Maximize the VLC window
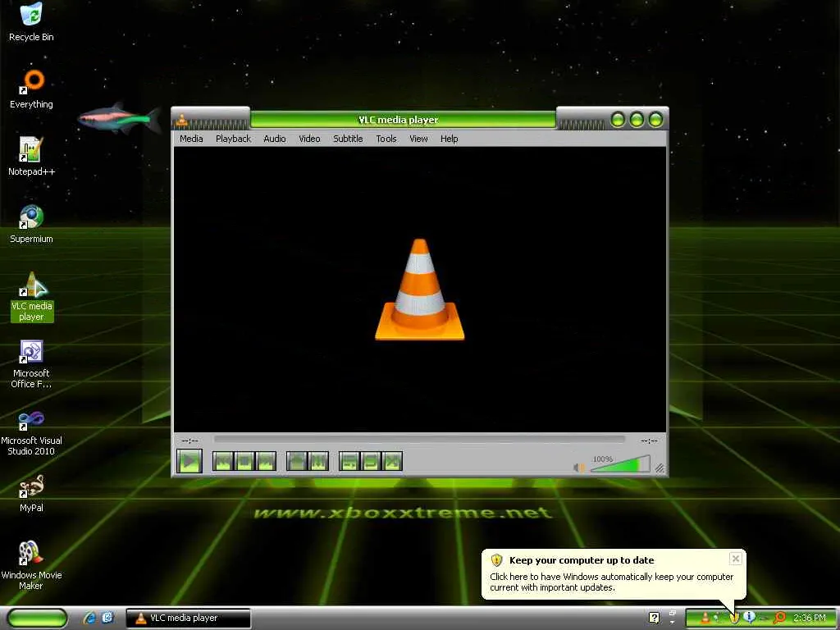Viewport: 840px width, 630px height. (637, 120)
